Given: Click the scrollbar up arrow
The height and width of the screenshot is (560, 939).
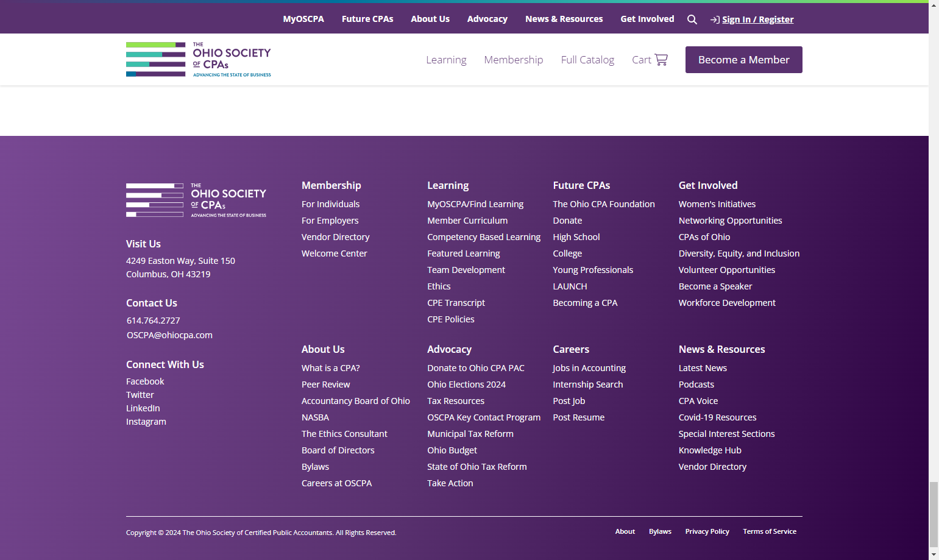Looking at the screenshot, I should tap(934, 5).
